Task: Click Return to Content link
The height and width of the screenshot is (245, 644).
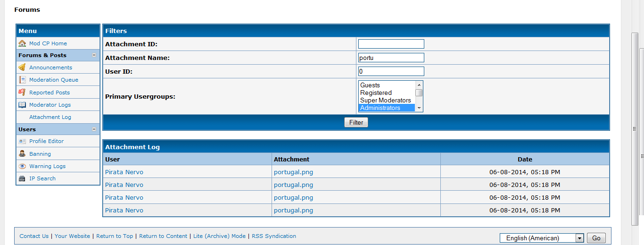Action: pos(163,236)
